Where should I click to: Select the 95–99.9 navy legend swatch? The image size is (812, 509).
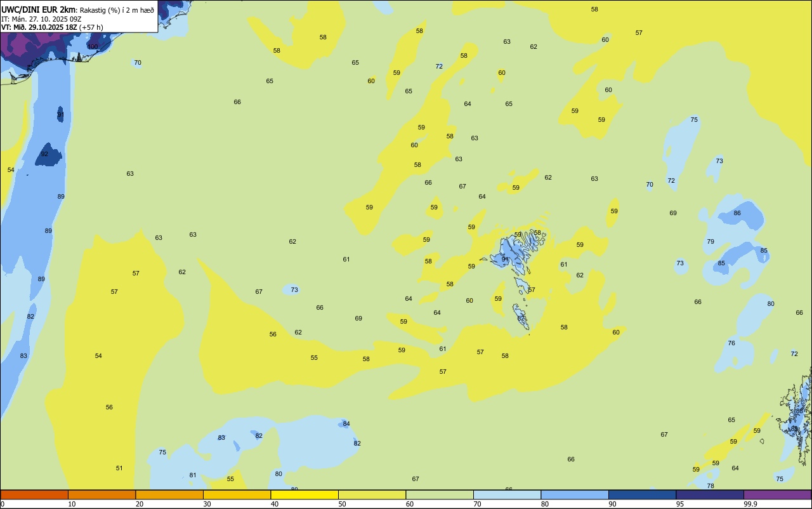point(710,494)
